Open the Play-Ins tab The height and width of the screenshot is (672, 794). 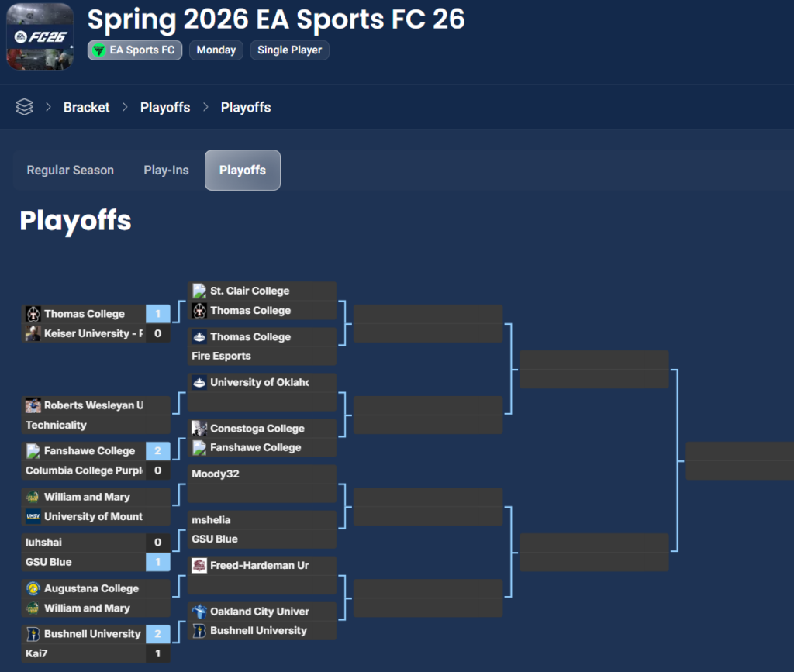pos(166,171)
